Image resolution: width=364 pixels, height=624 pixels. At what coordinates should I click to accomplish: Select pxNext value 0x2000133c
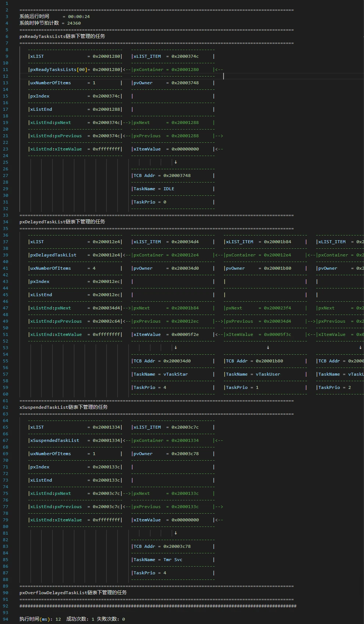tap(185, 493)
